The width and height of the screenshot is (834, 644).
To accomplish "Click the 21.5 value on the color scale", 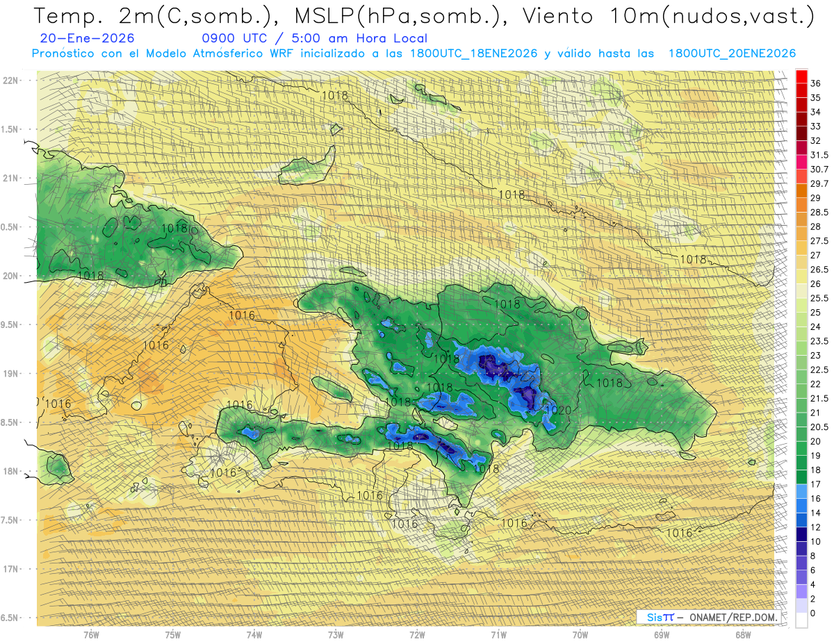I will pos(819,398).
